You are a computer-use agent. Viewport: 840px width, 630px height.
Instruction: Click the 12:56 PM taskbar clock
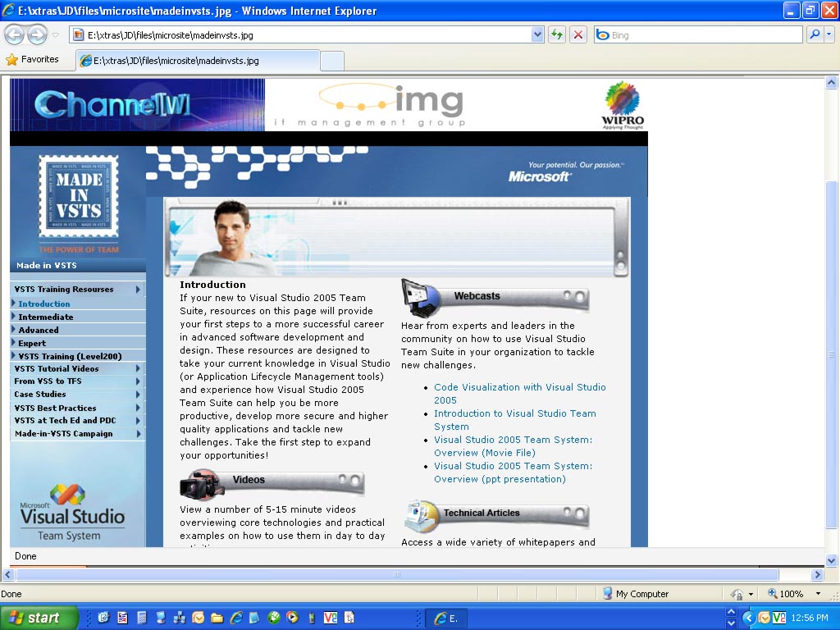point(810,618)
